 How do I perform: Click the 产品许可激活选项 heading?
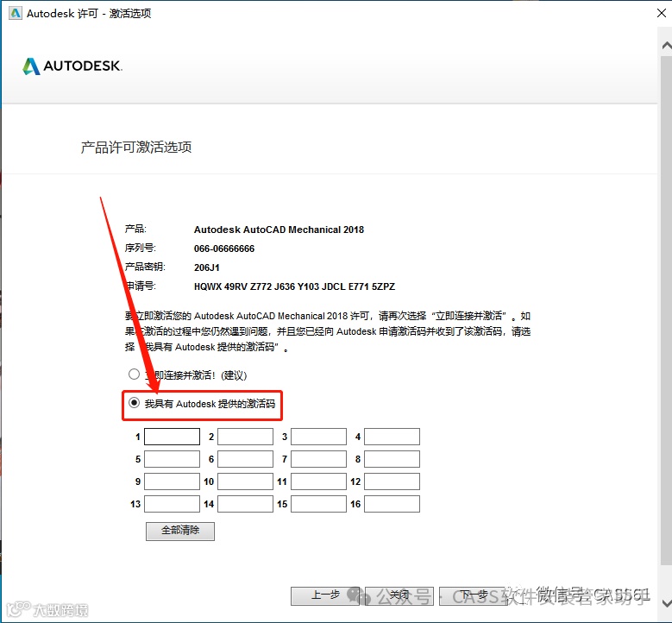136,147
